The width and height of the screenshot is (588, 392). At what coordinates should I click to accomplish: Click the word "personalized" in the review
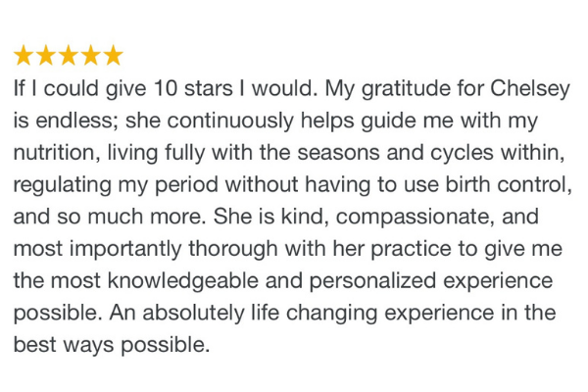coord(372,282)
